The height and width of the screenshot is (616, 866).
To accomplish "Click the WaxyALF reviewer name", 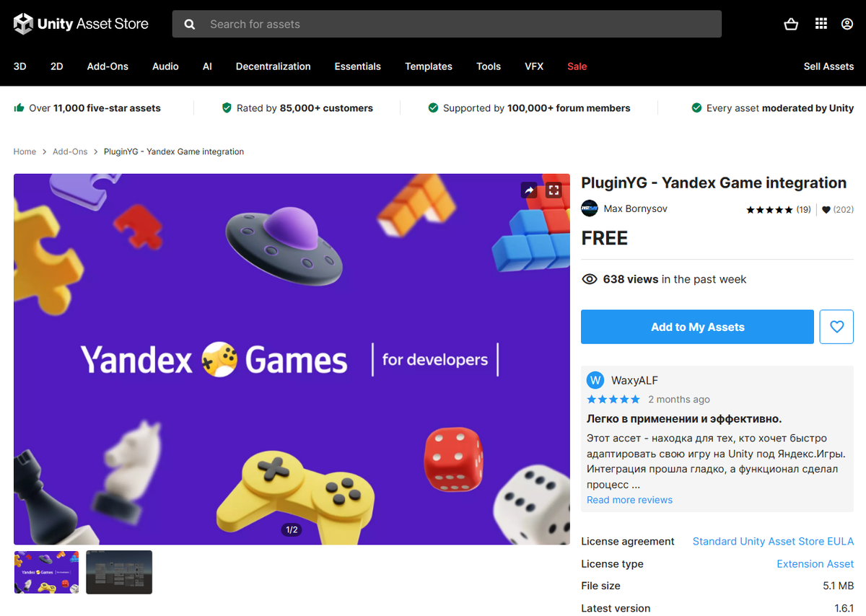I will [x=634, y=380].
